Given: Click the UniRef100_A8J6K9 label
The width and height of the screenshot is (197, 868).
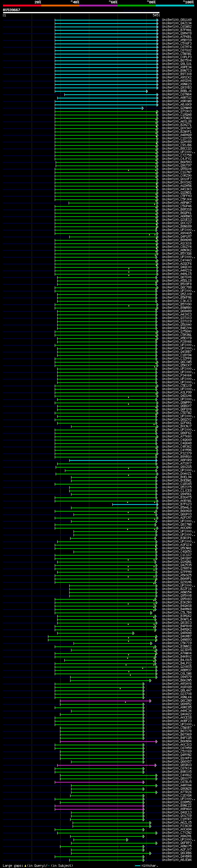Looking at the screenshot, I should click(x=177, y=104).
